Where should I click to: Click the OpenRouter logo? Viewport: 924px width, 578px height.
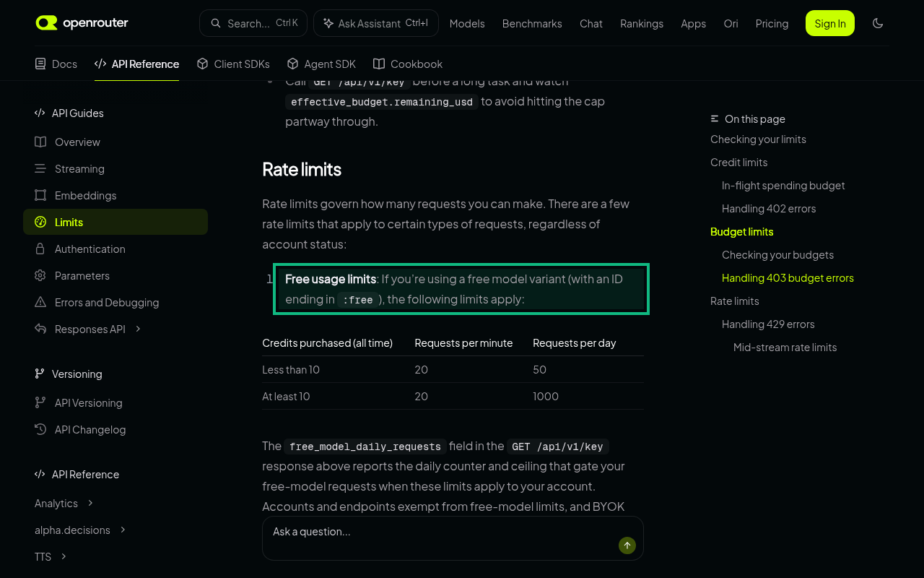click(x=82, y=23)
